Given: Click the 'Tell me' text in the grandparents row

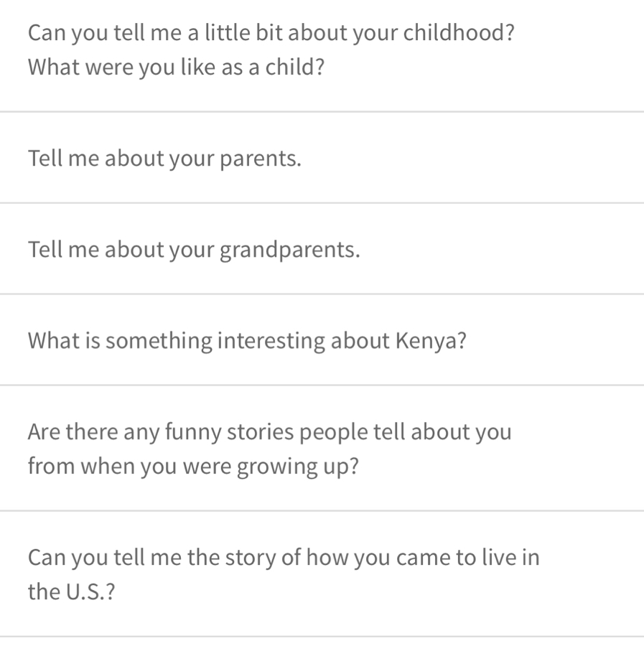Looking at the screenshot, I should click(63, 249).
